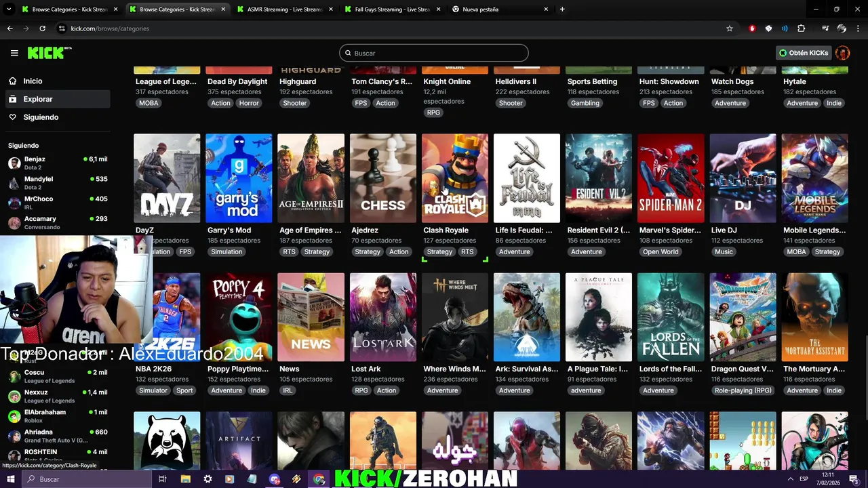Switch to the ASMR Streaming tab

(x=284, y=9)
